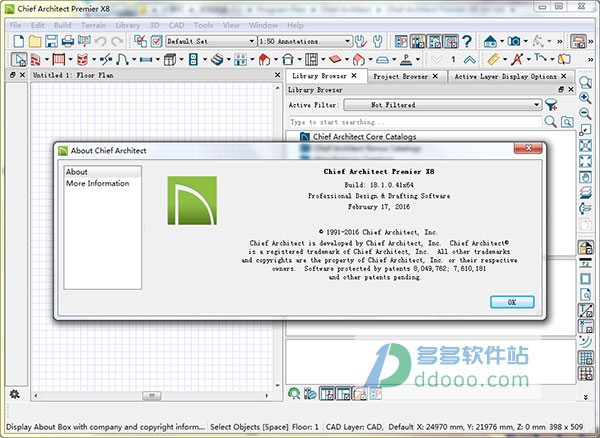Open the Build menu
This screenshot has height=438, width=600.
click(x=62, y=25)
